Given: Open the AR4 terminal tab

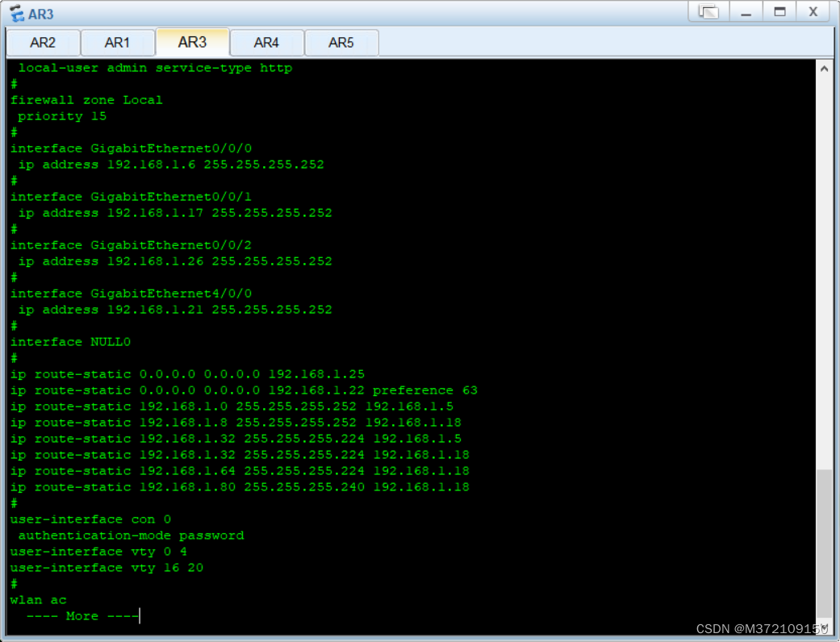Looking at the screenshot, I should point(266,42).
